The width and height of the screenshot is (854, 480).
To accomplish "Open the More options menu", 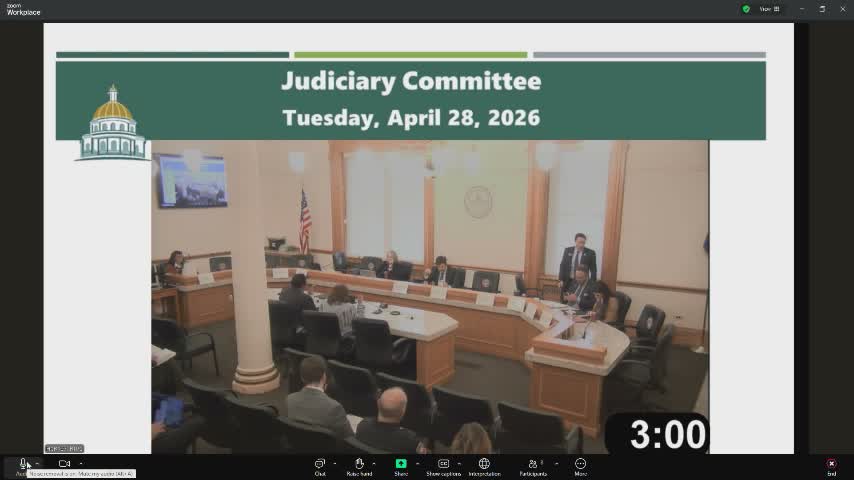I will click(581, 467).
